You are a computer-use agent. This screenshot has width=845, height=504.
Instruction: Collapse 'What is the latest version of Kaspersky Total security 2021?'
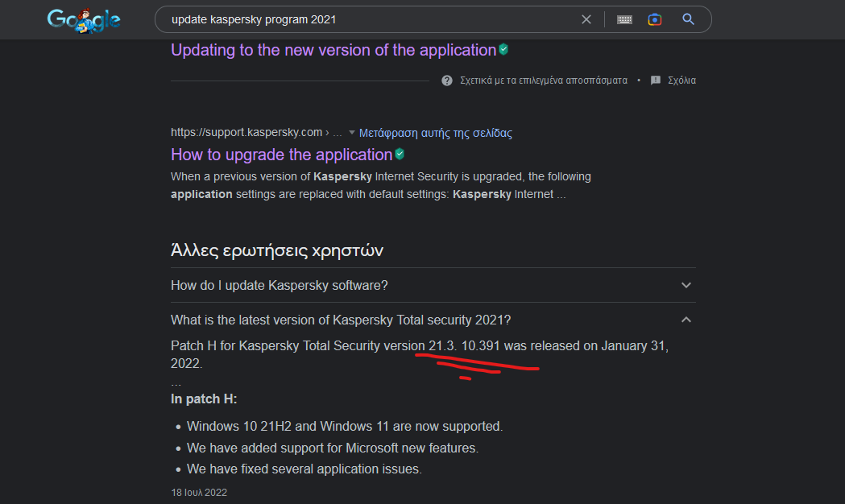(x=433, y=320)
